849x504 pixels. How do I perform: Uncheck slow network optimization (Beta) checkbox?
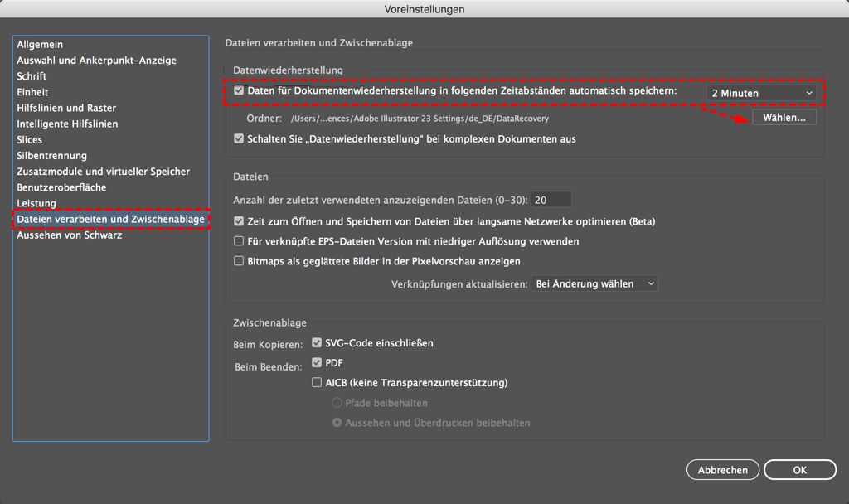239,220
